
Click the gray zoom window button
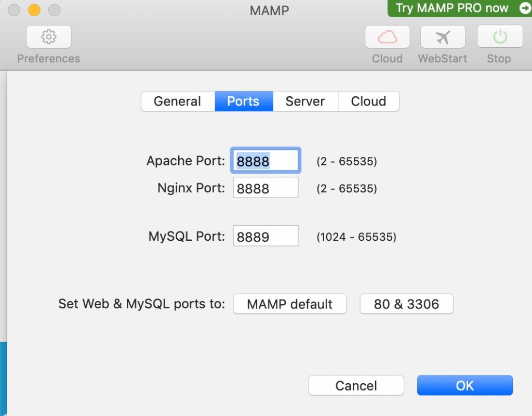54,10
